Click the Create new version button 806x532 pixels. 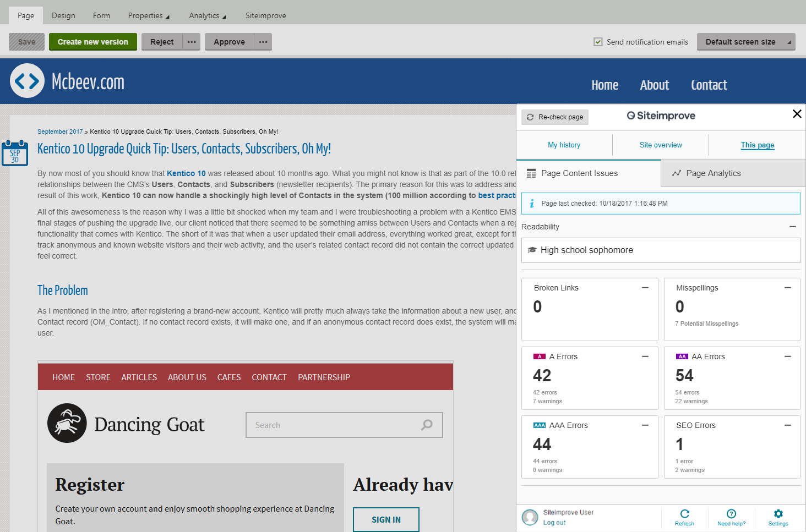coord(93,42)
